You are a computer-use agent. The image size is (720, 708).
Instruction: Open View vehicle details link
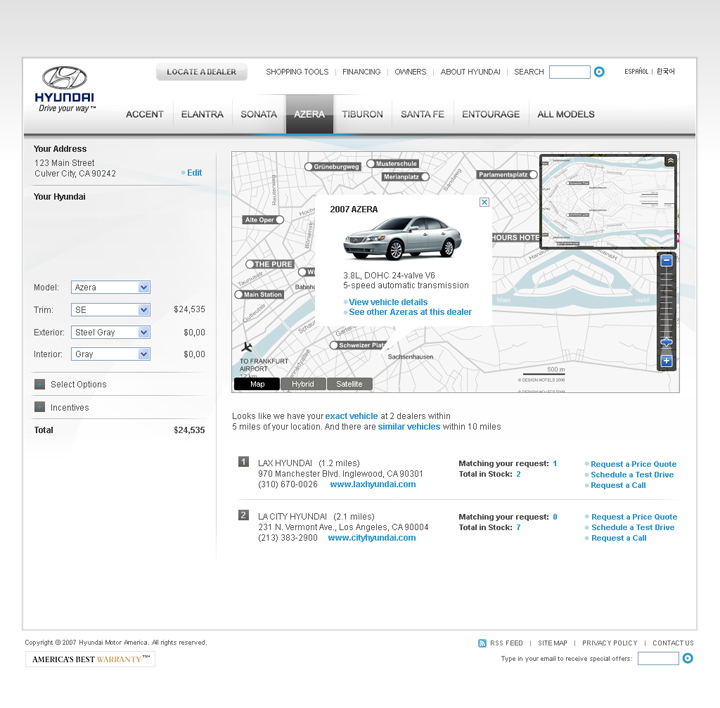(388, 302)
